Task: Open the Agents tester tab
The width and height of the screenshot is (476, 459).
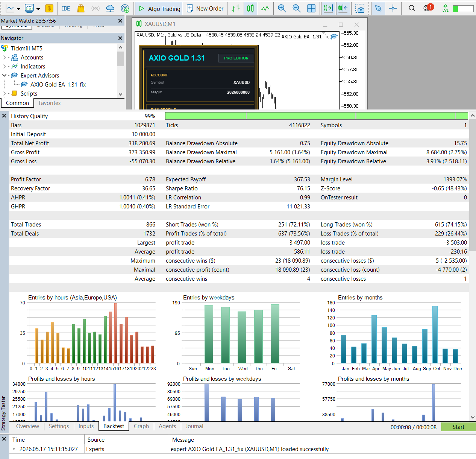Action: point(167,426)
